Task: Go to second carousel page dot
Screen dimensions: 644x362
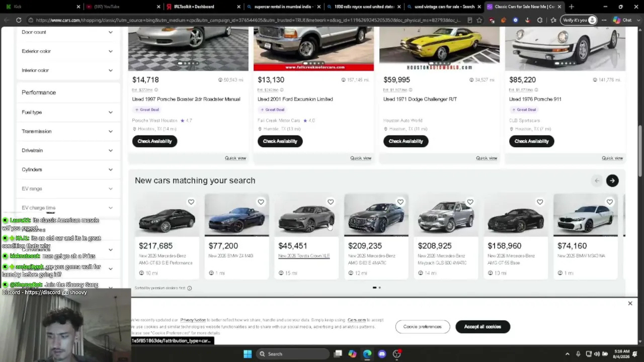Action: (x=380, y=288)
